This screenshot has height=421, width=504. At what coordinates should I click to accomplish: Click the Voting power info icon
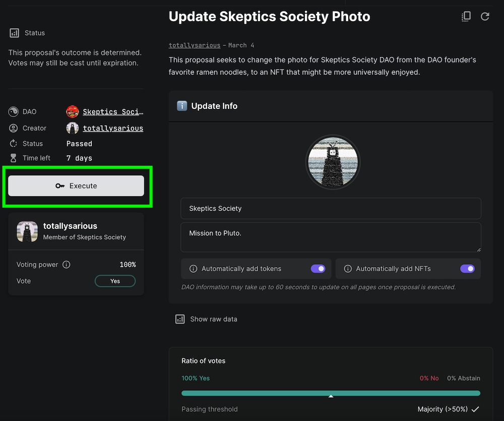(x=67, y=265)
